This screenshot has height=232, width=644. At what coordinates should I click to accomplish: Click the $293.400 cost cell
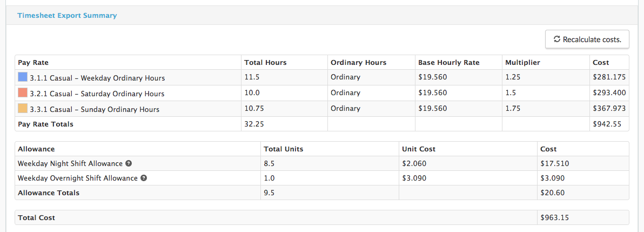pyautogui.click(x=609, y=92)
